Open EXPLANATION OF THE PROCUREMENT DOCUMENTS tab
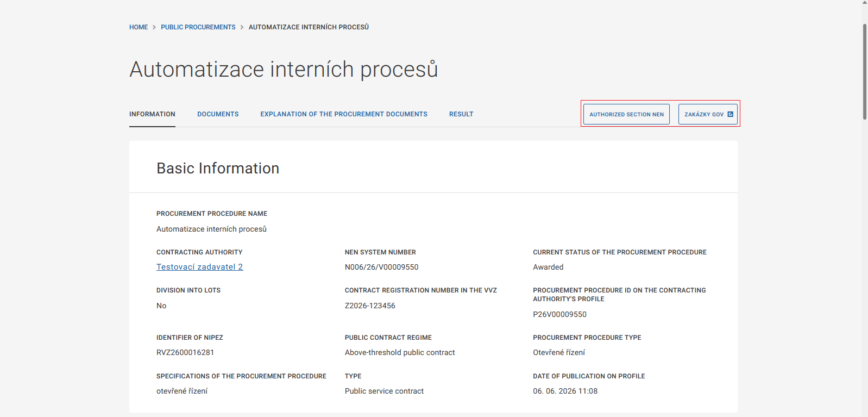 point(344,114)
